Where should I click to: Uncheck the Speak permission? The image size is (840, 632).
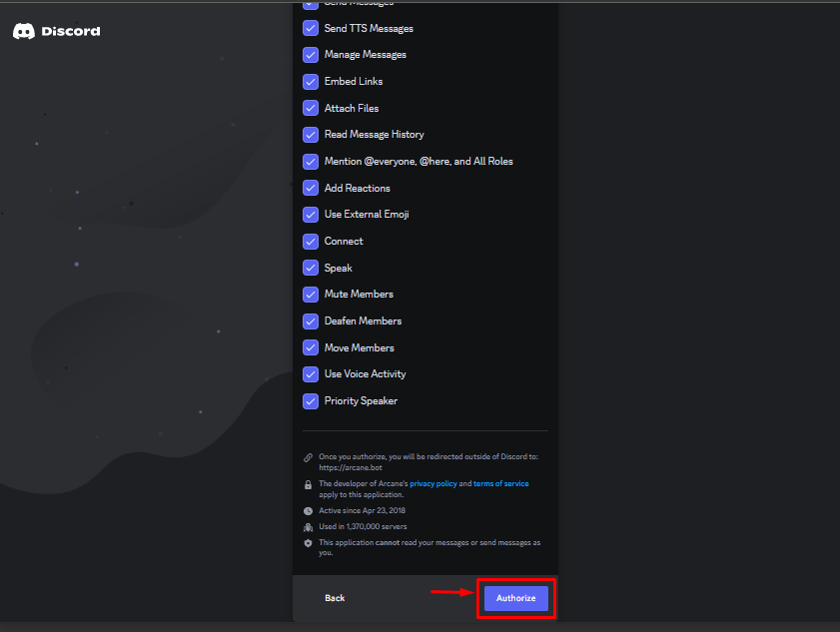pos(311,268)
